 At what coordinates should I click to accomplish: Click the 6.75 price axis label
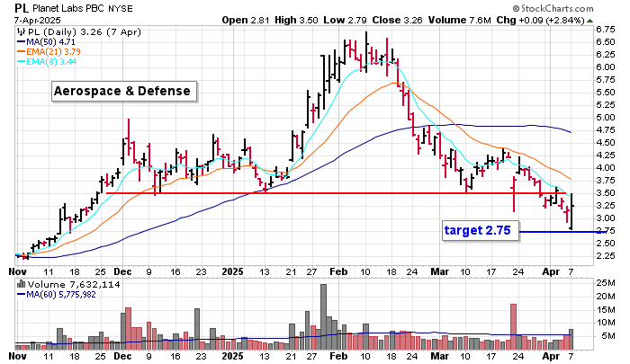point(606,30)
